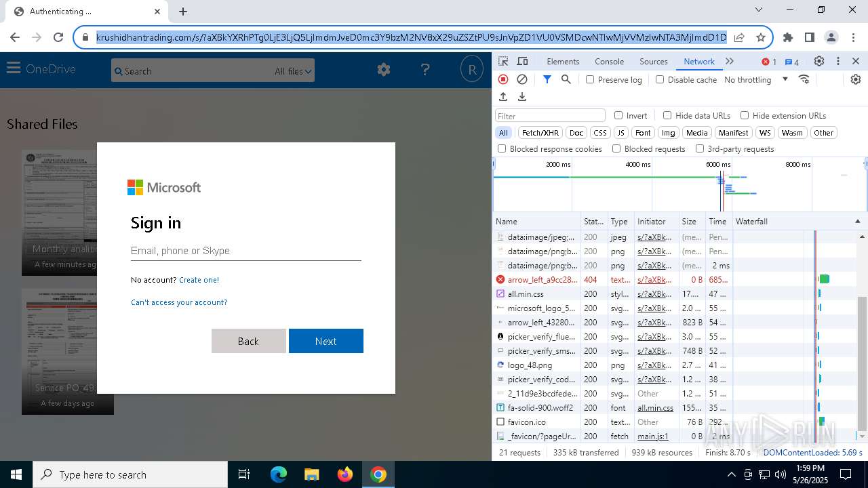This screenshot has width=868, height=488.
Task: Select the Fetch/XHR filter
Action: (x=540, y=133)
